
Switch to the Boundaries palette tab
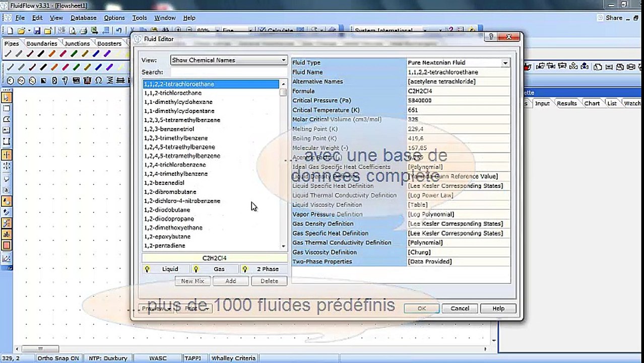tap(42, 43)
